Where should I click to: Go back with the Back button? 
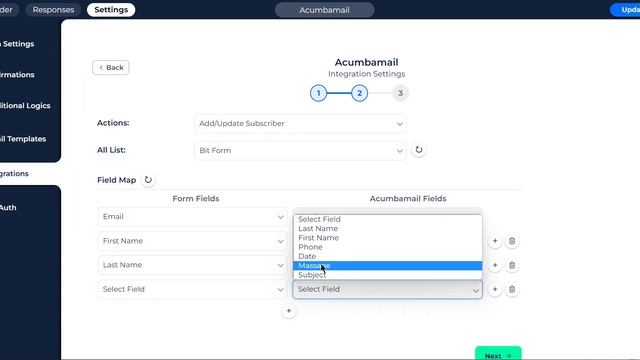coord(111,68)
